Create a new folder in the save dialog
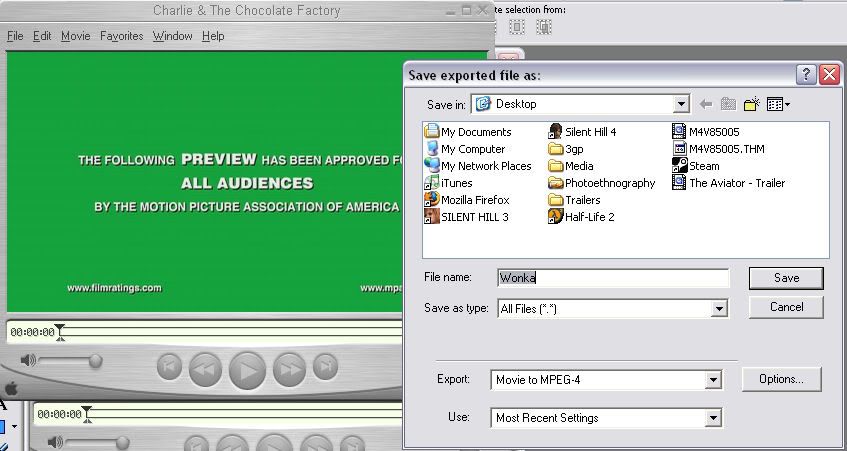This screenshot has width=847, height=451. coord(751,104)
